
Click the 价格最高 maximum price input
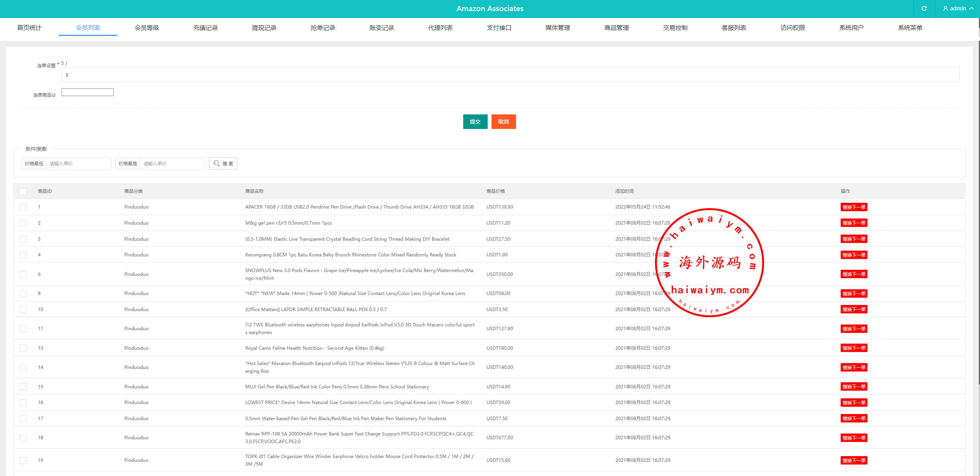coord(172,163)
